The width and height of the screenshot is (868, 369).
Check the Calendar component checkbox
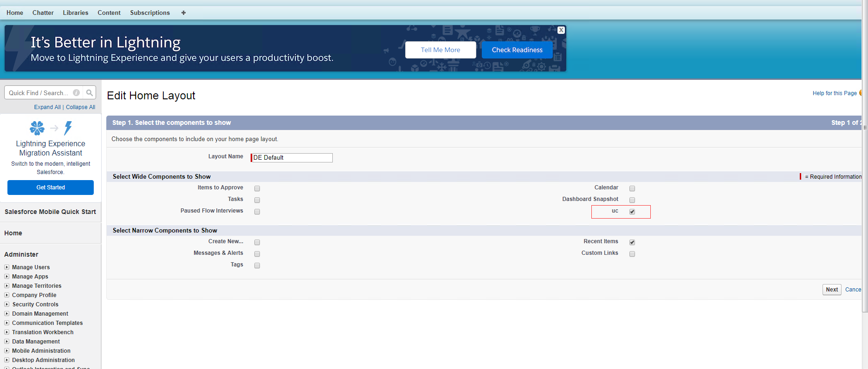(x=632, y=188)
